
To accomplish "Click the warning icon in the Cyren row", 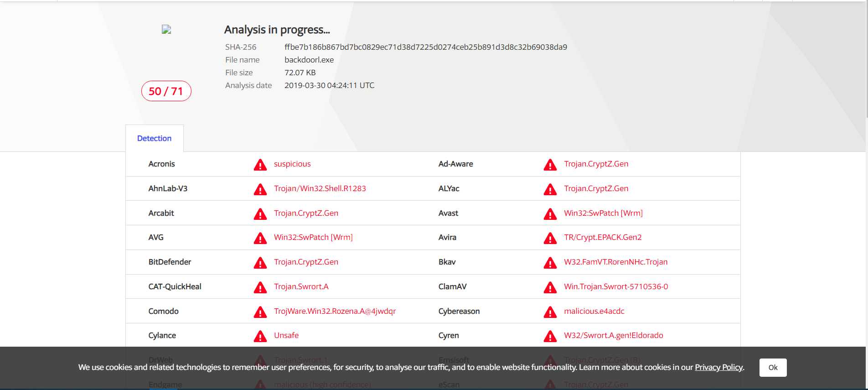I will 550,336.
